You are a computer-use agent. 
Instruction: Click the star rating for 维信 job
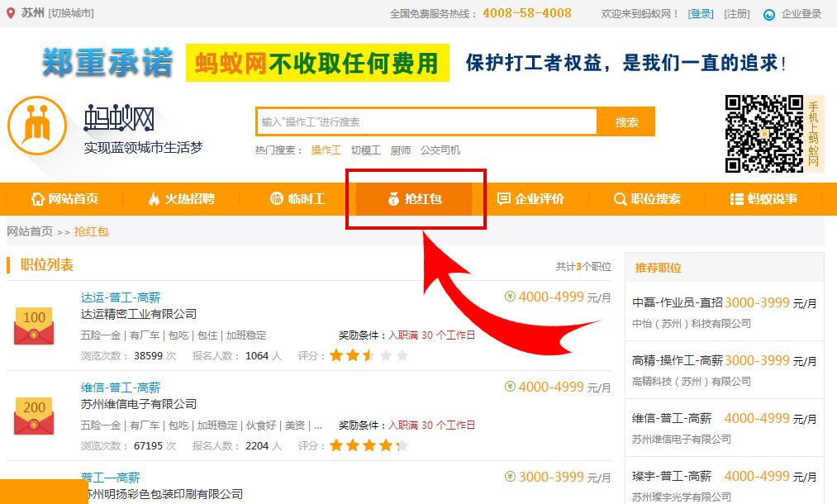click(x=369, y=446)
